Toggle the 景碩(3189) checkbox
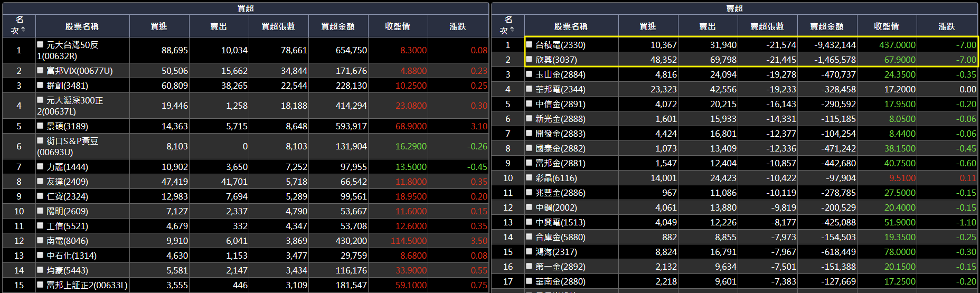 pyautogui.click(x=40, y=126)
